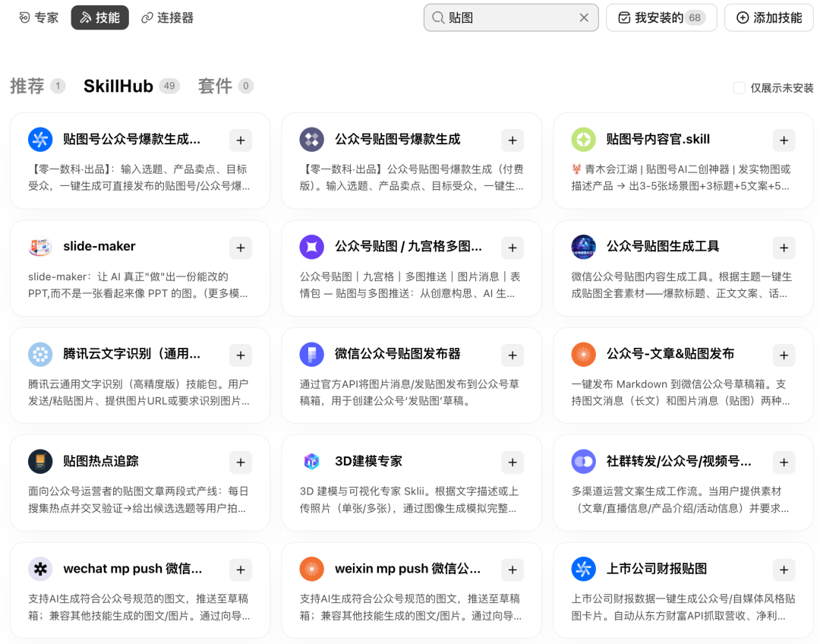Click description starting 通过官方API将图片消息

409,393
